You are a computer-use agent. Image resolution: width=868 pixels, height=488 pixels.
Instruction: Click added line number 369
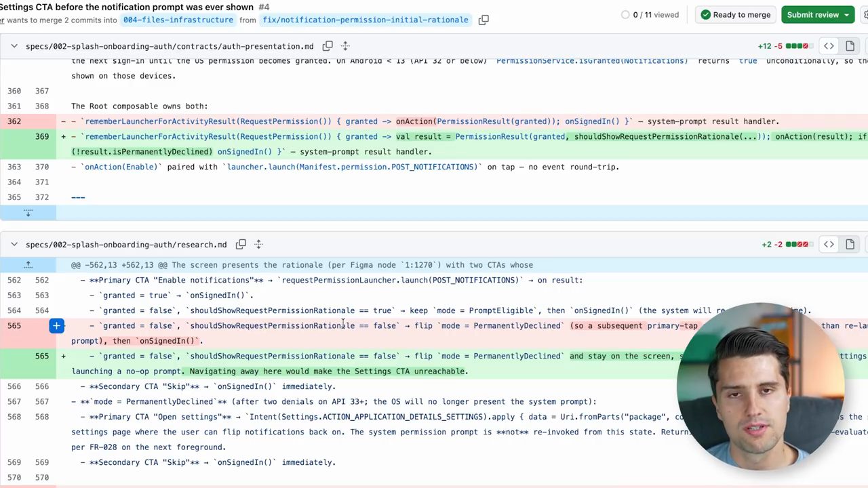coord(42,136)
